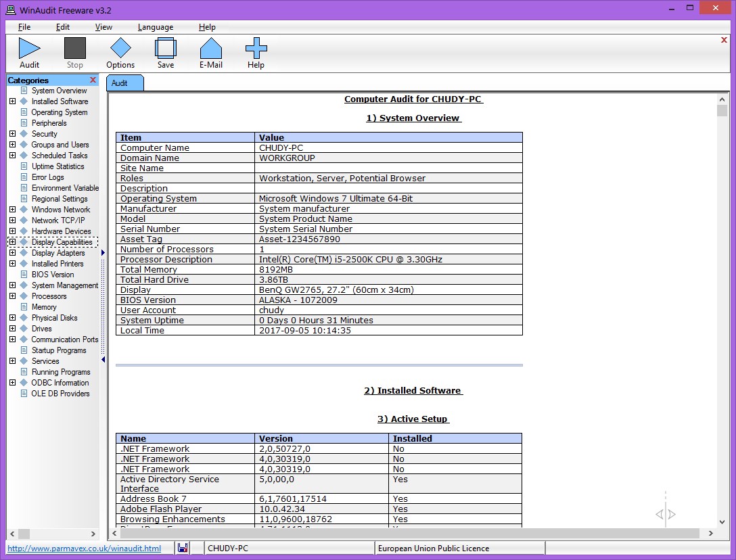Close the toolbar using its red X
This screenshot has height=560, width=736.
(724, 41)
